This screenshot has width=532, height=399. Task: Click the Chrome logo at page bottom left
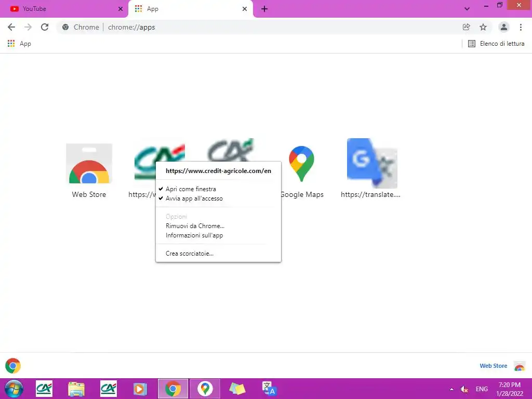click(13, 366)
